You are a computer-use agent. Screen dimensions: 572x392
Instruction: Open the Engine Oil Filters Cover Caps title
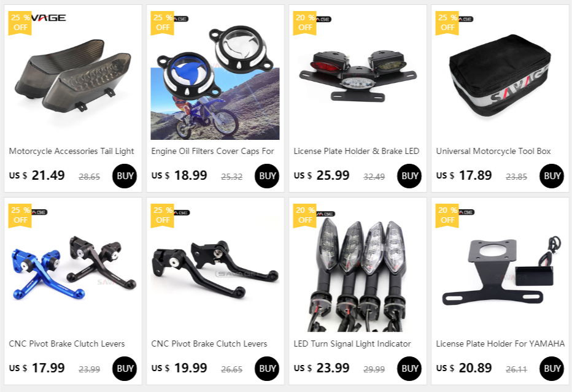[x=213, y=151]
